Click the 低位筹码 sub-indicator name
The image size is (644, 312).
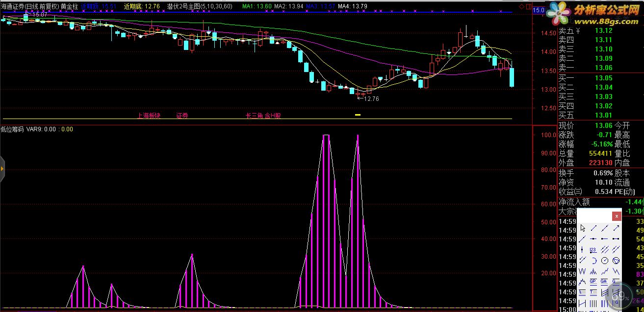12,129
